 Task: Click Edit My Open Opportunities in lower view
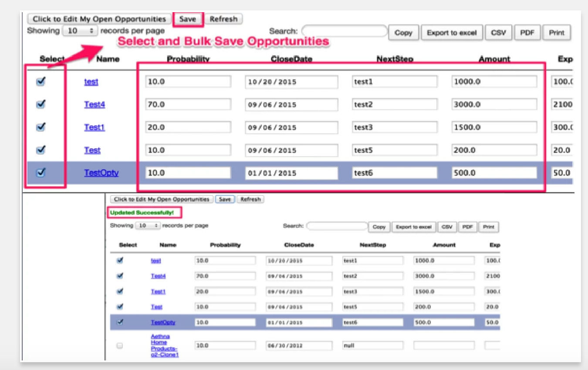(162, 199)
